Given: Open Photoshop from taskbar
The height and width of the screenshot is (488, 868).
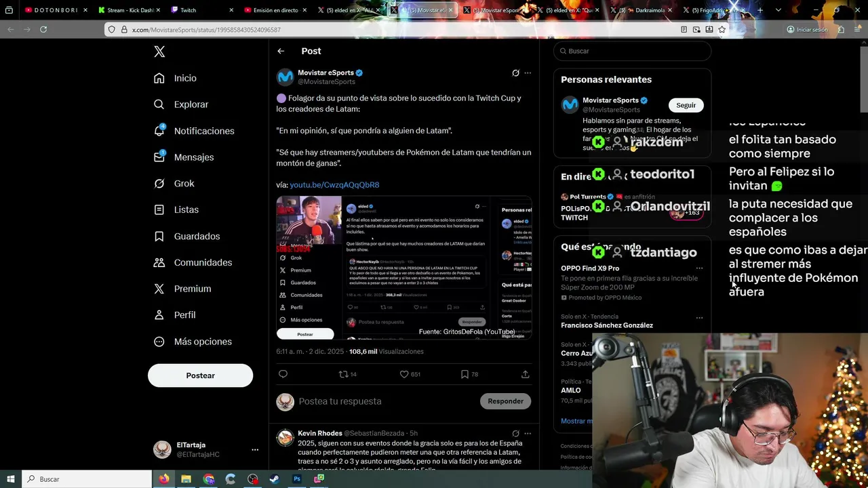Looking at the screenshot, I should 296,479.
